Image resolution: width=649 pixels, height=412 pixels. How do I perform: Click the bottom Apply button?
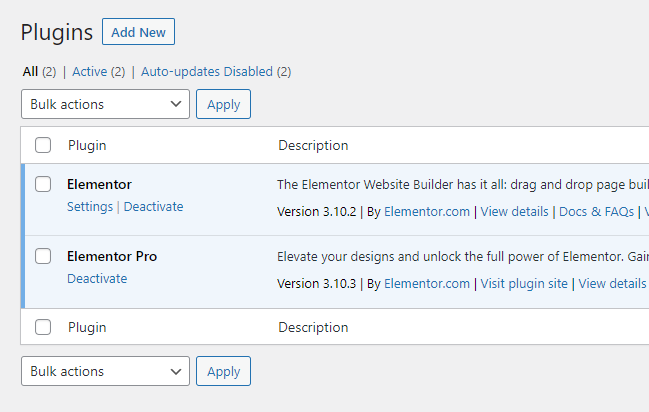click(x=224, y=371)
